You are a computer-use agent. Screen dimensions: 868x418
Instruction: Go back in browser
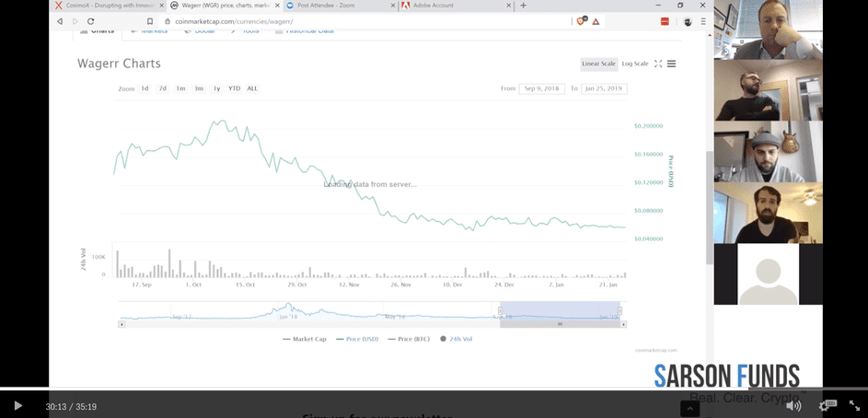point(60,21)
